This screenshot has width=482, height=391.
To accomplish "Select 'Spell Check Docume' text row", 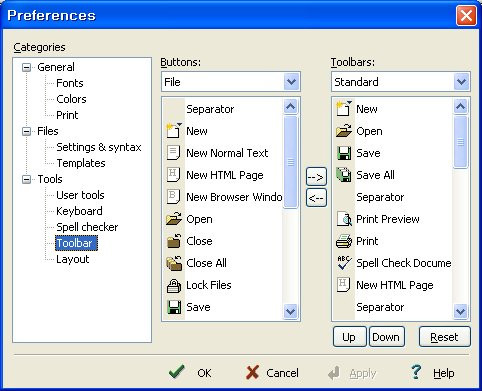I will (x=403, y=263).
